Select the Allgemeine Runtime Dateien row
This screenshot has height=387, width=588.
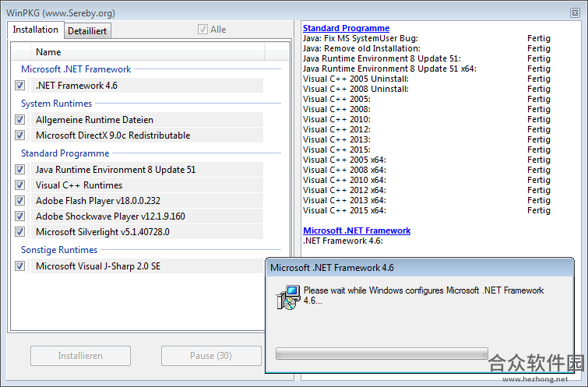(x=147, y=120)
